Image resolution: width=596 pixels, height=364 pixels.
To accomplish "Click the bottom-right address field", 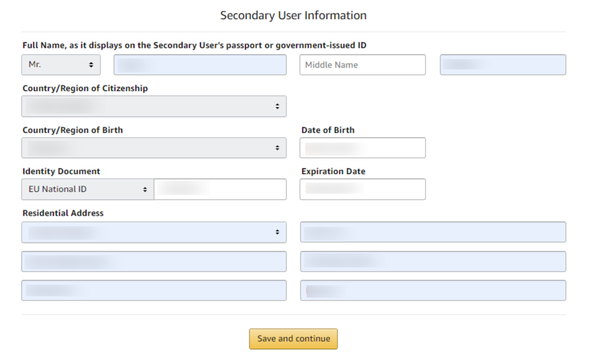I will click(433, 290).
